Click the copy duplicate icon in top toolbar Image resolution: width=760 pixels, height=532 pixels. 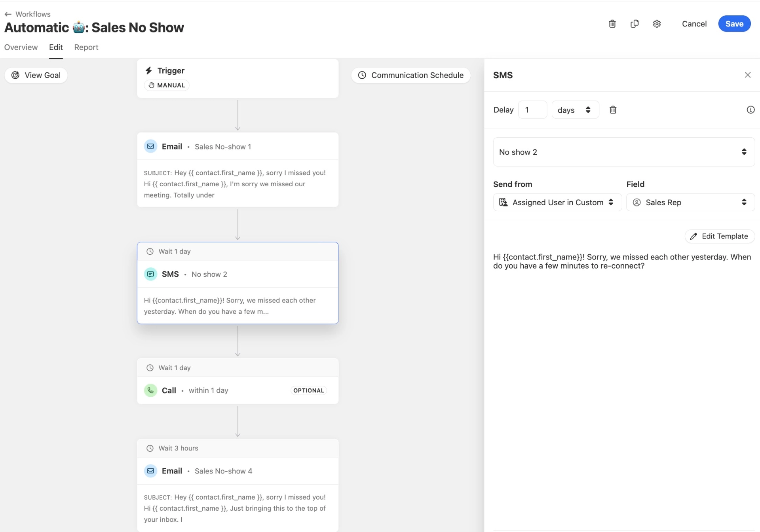click(x=634, y=24)
